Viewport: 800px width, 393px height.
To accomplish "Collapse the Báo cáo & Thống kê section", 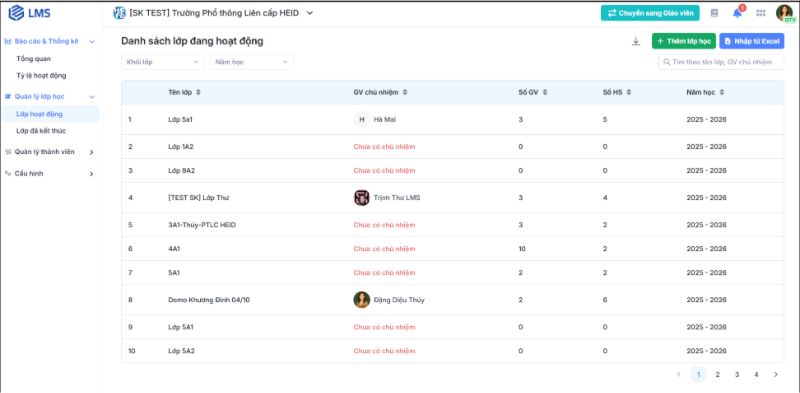I will tap(92, 41).
